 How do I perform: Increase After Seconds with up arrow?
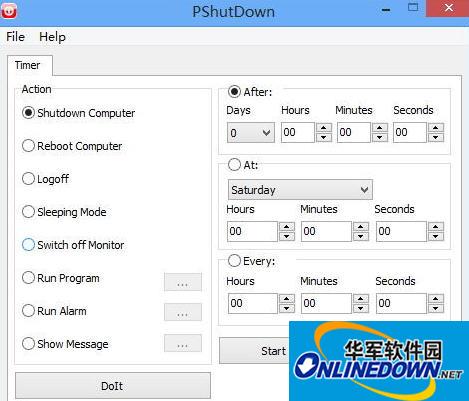click(x=436, y=128)
